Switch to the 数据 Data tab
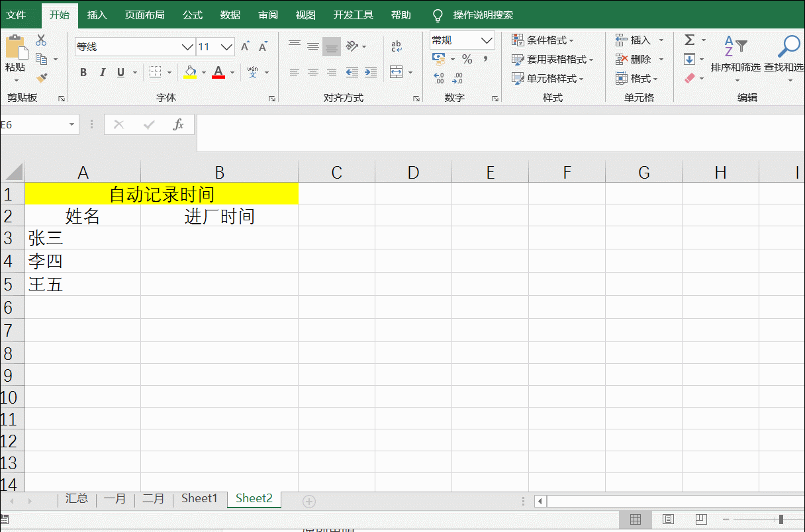 pos(230,15)
